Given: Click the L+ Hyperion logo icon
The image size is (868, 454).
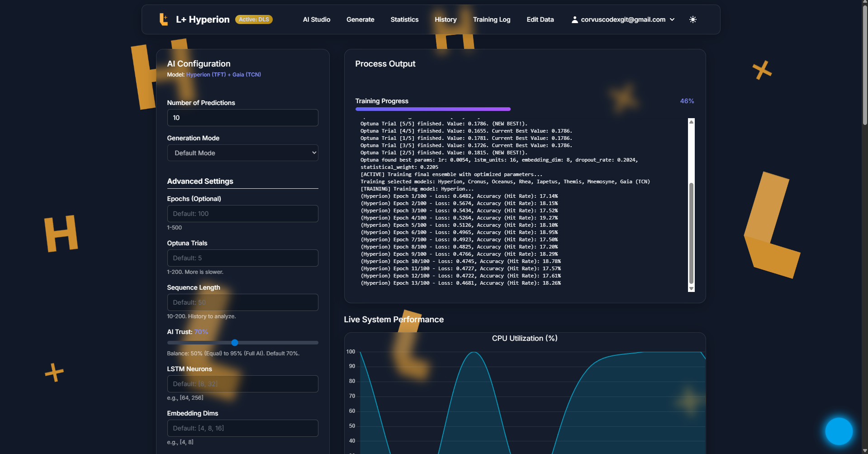Looking at the screenshot, I should coord(164,19).
